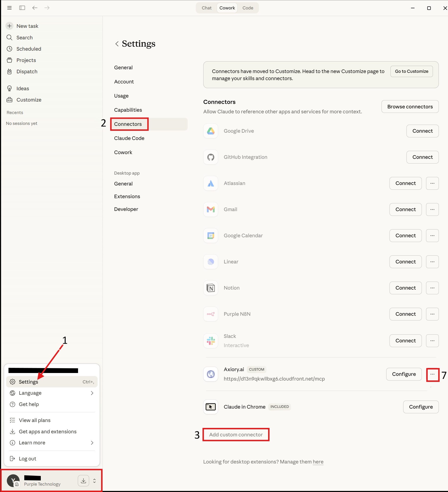Open more options for Atlassian

(x=432, y=183)
